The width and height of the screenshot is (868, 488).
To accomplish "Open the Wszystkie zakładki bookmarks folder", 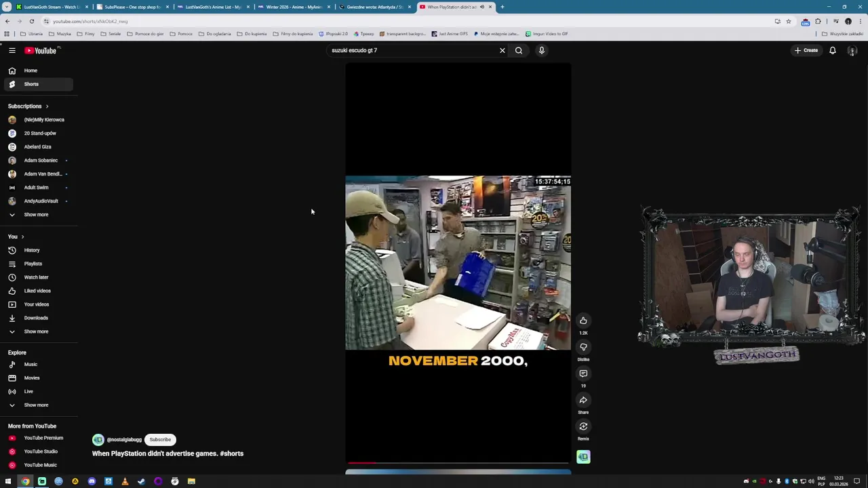I will [x=842, y=34].
